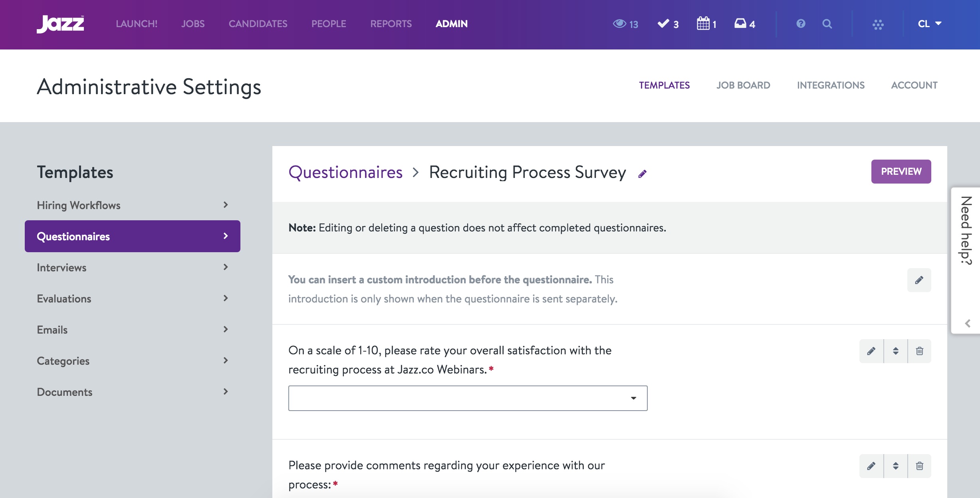Viewport: 980px width, 498px height.
Task: Follow the Questionnaires breadcrumb link
Action: click(345, 172)
